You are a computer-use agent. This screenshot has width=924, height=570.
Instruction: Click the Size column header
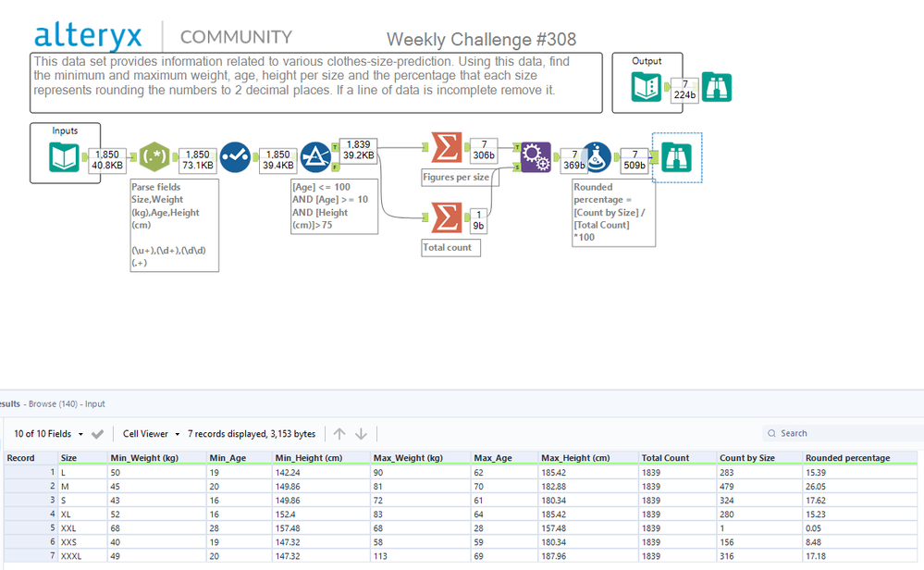click(x=82, y=458)
